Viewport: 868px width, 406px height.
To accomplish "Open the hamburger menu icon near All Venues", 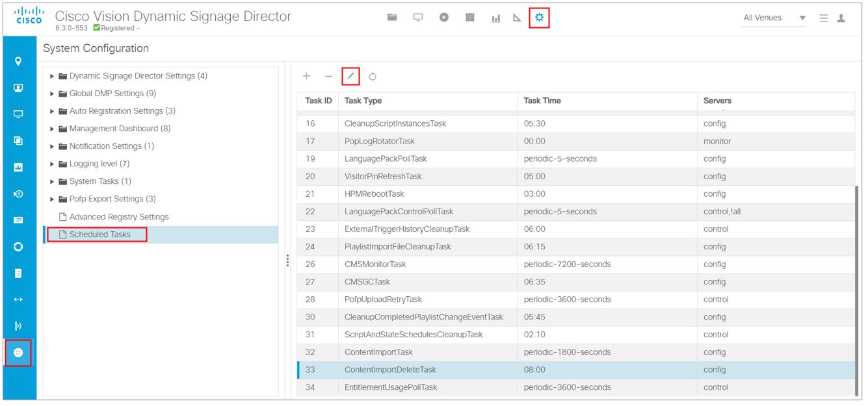I will pos(823,18).
